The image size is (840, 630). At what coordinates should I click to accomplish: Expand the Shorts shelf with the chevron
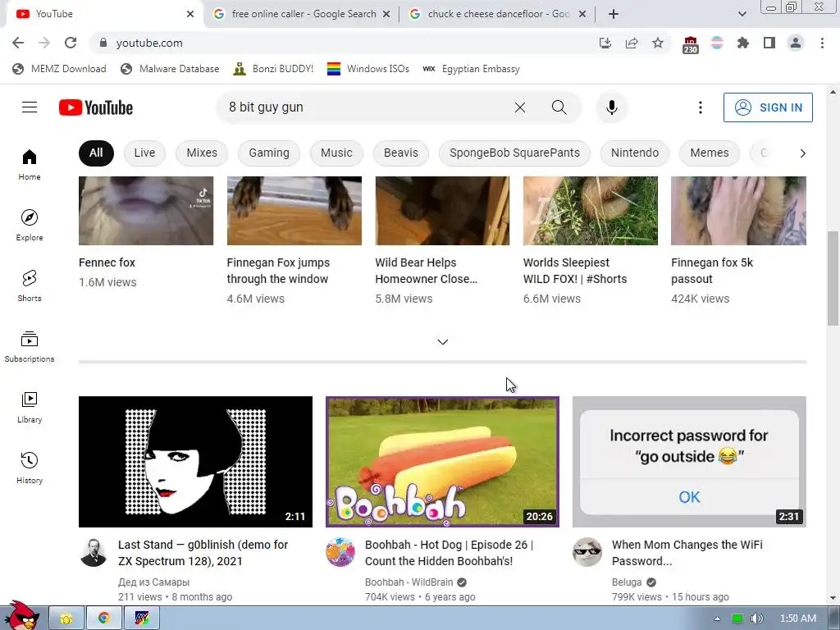442,342
